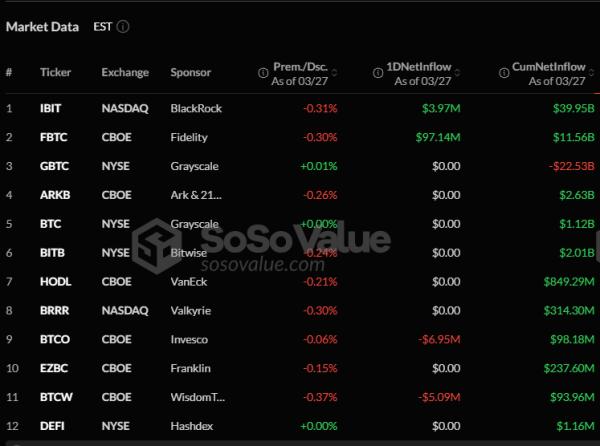Image resolution: width=600 pixels, height=446 pixels.
Task: Click the Ticker column header
Action: pyautogui.click(x=55, y=72)
